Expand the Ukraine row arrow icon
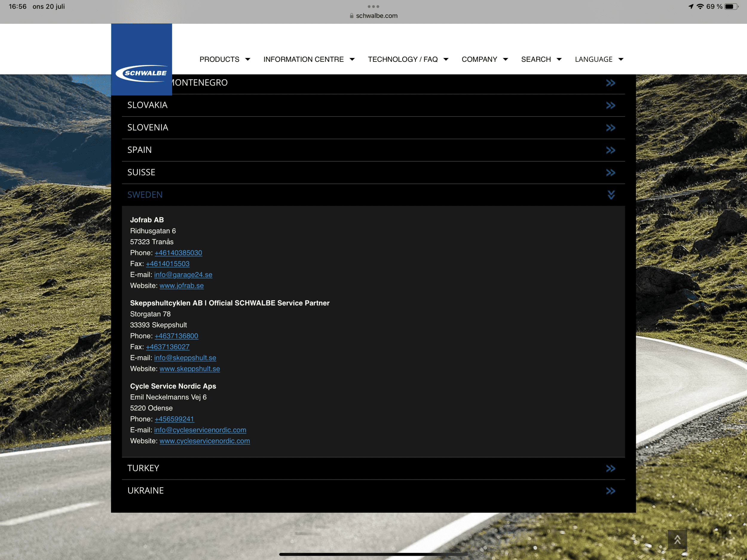Image resolution: width=747 pixels, height=560 pixels. pyautogui.click(x=610, y=491)
